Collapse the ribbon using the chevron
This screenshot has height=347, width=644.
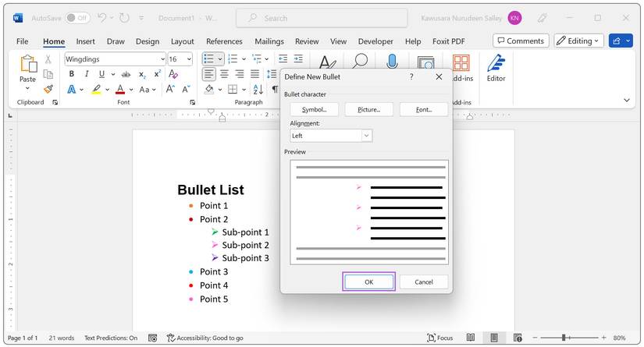pyautogui.click(x=626, y=100)
